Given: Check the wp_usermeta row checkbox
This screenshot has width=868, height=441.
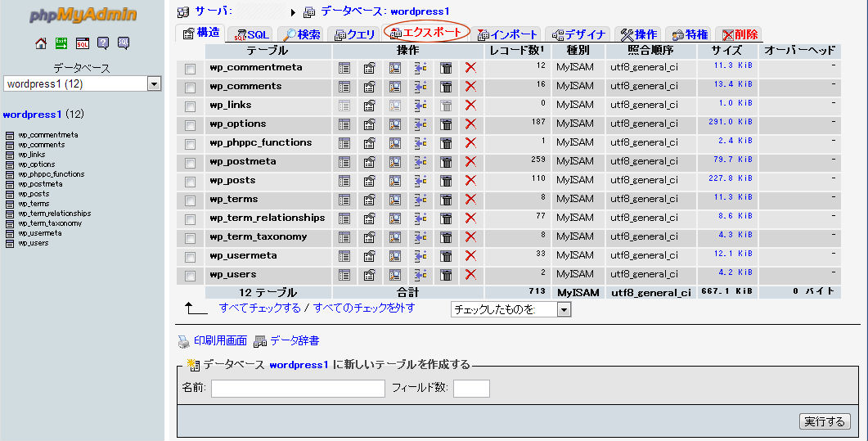Looking at the screenshot, I should (191, 257).
